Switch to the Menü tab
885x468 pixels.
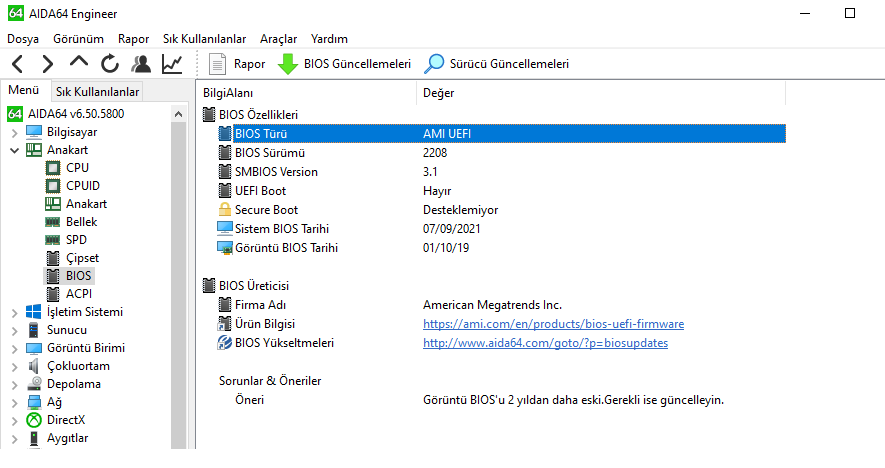24,90
